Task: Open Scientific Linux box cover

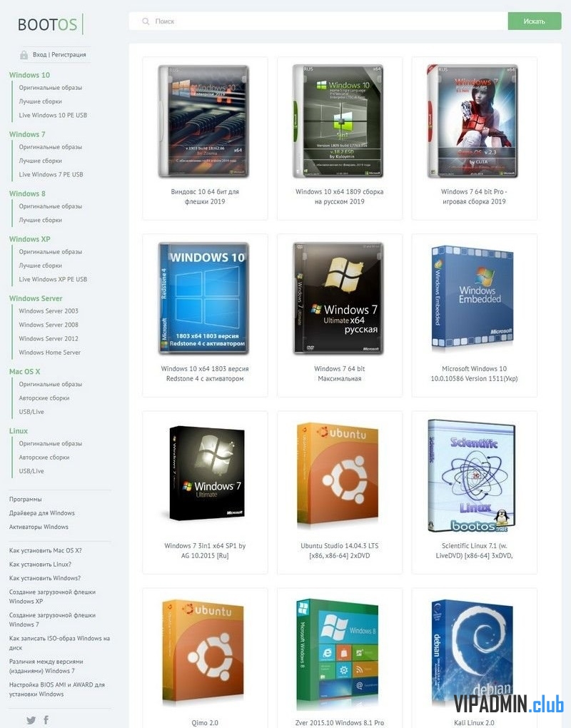Action: [472, 475]
